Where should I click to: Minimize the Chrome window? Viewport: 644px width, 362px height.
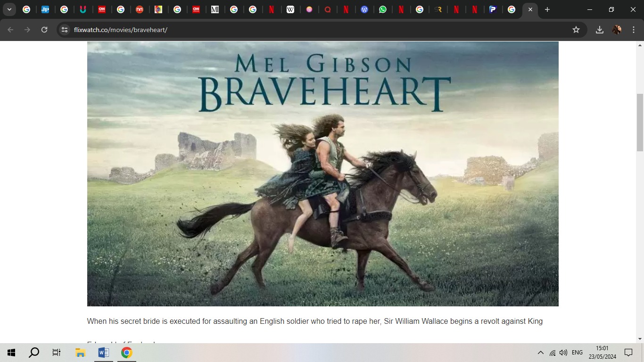tap(590, 9)
